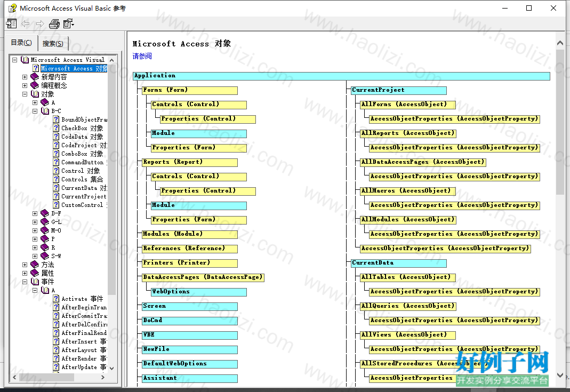570x392 pixels.
Task: Collapse the B-C tree node
Action: tap(35, 111)
